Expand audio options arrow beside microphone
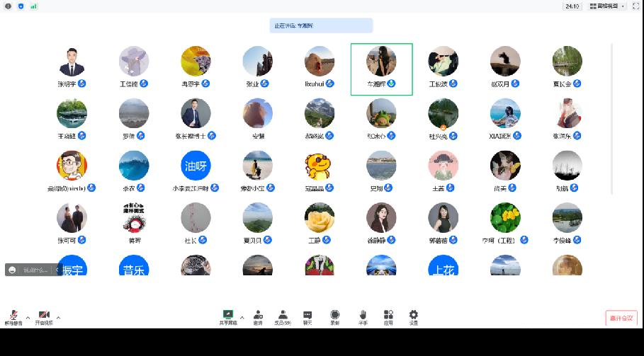This screenshot has height=356, width=644. click(x=28, y=317)
